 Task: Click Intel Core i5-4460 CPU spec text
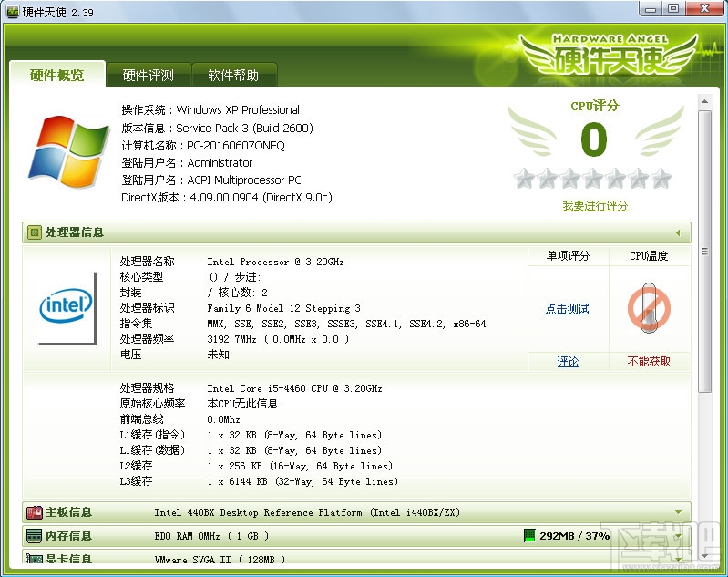coord(294,388)
